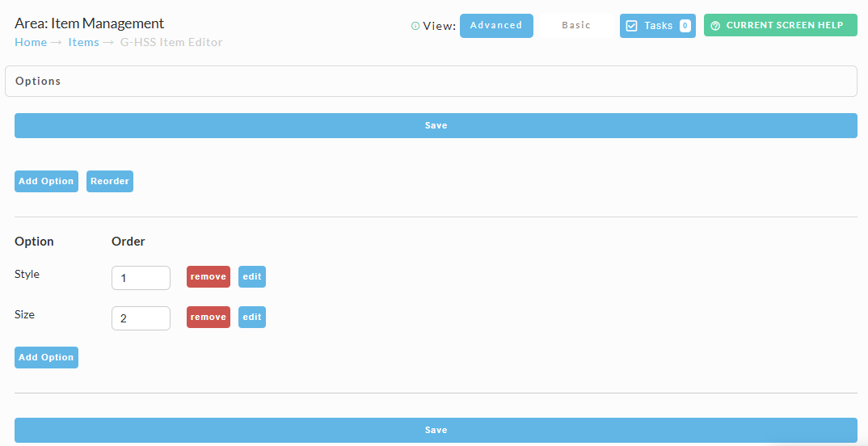The height and width of the screenshot is (446, 868).
Task: Click the Tasks count badge
Action: point(685,26)
